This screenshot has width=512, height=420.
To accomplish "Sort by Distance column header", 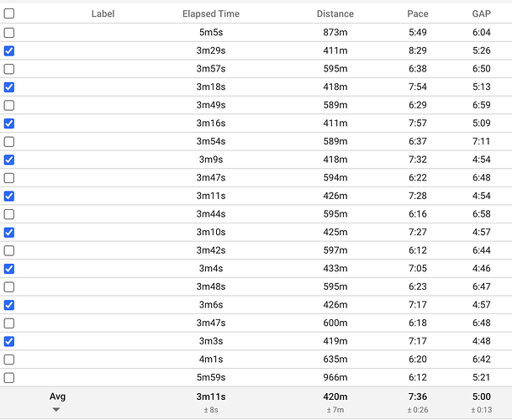I will click(x=335, y=13).
